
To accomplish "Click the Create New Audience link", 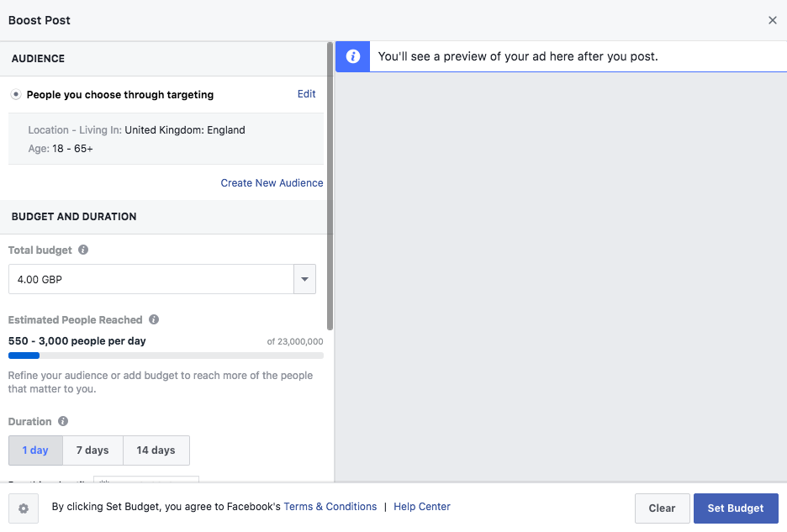I will 272,182.
